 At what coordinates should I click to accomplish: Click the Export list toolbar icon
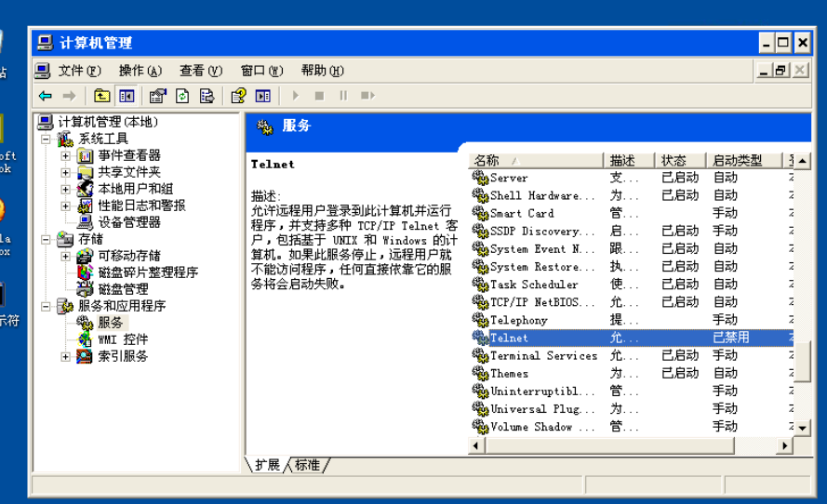click(x=207, y=96)
